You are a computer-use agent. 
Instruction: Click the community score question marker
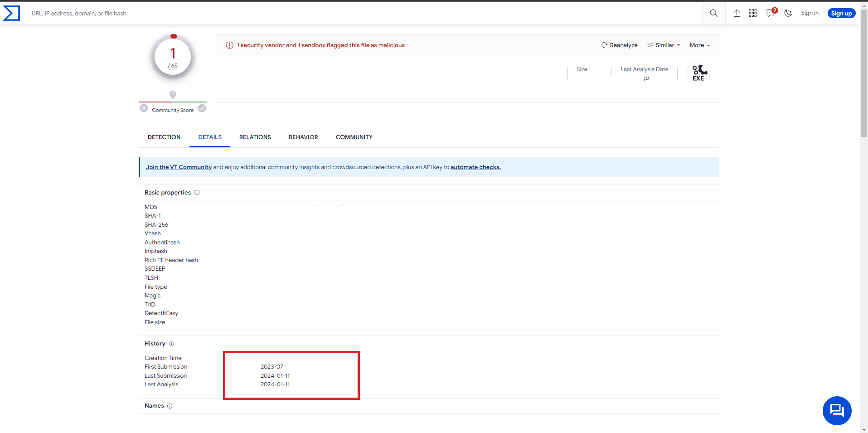(x=173, y=95)
